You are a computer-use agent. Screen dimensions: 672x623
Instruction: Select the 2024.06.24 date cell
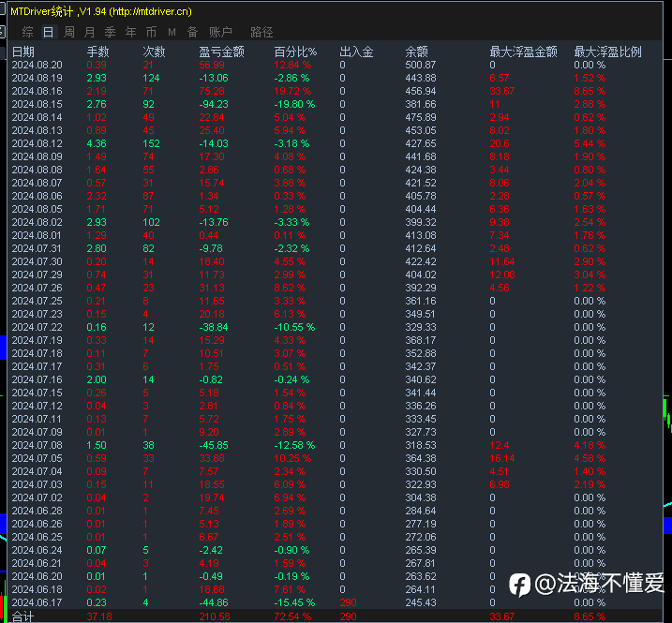(x=37, y=550)
